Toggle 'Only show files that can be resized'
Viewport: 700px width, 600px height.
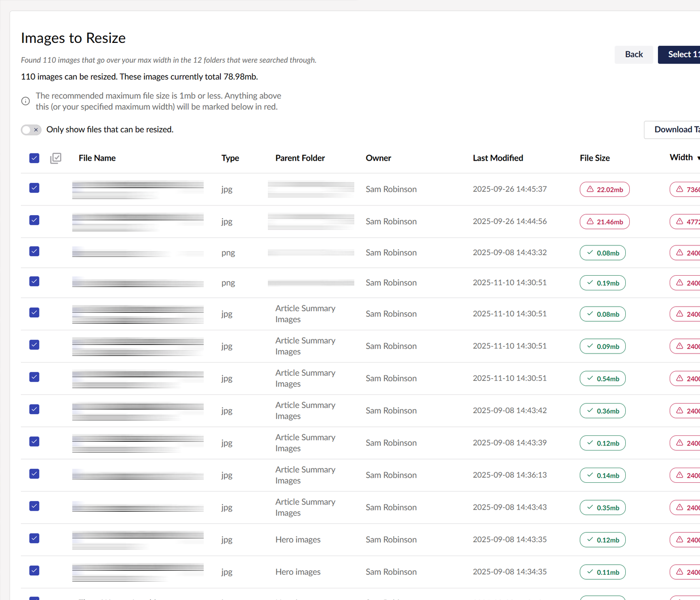(x=31, y=130)
